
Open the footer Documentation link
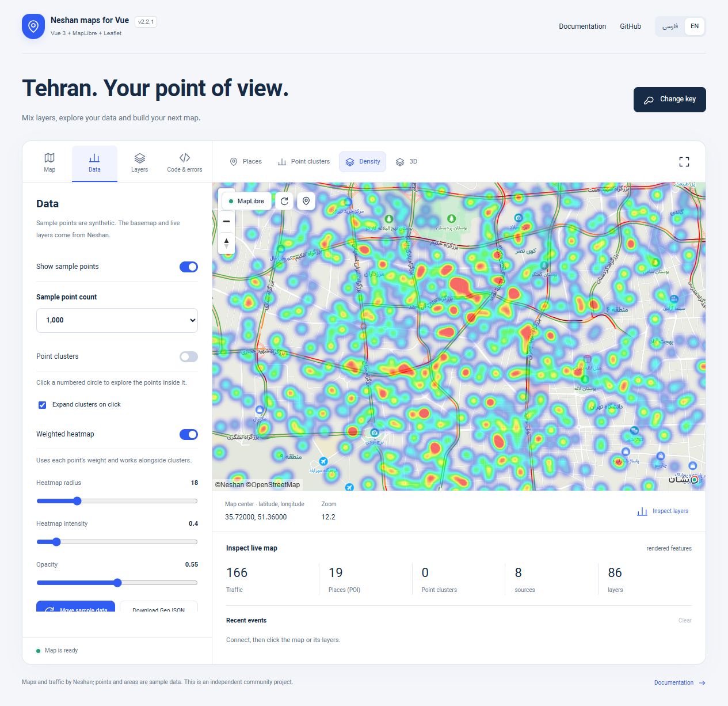tap(673, 683)
